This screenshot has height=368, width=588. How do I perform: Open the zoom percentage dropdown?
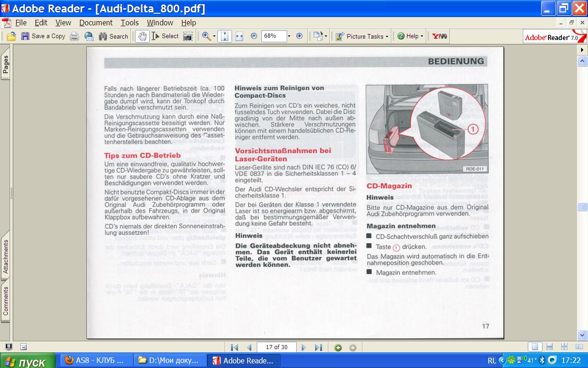pos(289,36)
